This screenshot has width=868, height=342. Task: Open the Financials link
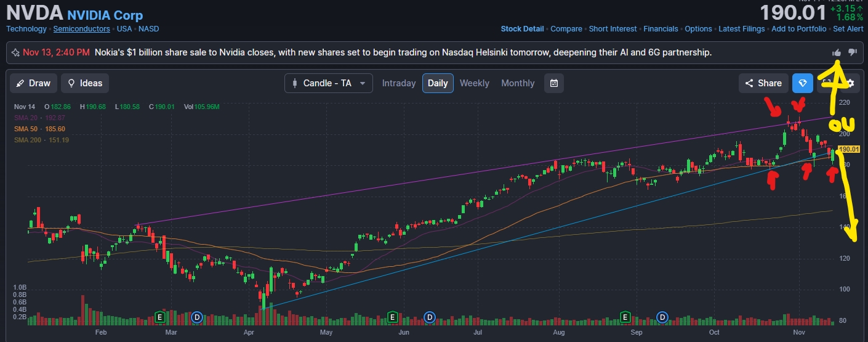[661, 29]
